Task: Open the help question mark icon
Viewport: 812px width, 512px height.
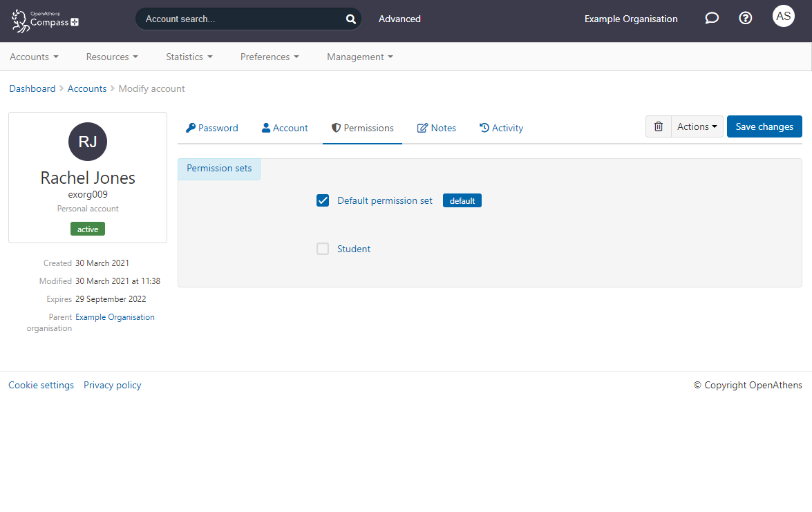Action: point(745,18)
